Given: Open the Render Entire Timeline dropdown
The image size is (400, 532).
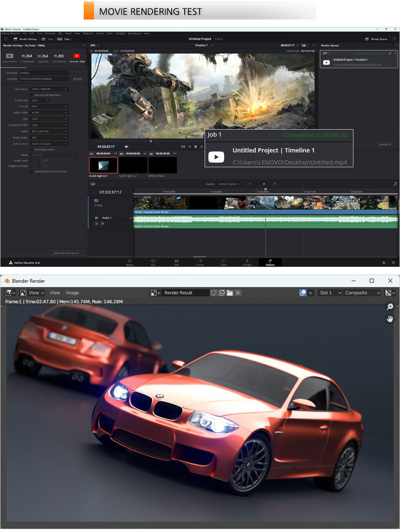Looking at the screenshot, I should 229,184.
